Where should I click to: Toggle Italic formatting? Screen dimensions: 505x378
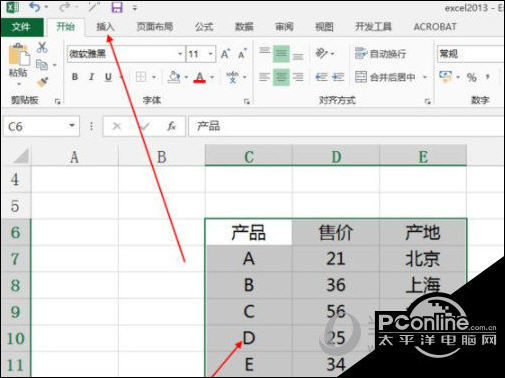point(91,77)
